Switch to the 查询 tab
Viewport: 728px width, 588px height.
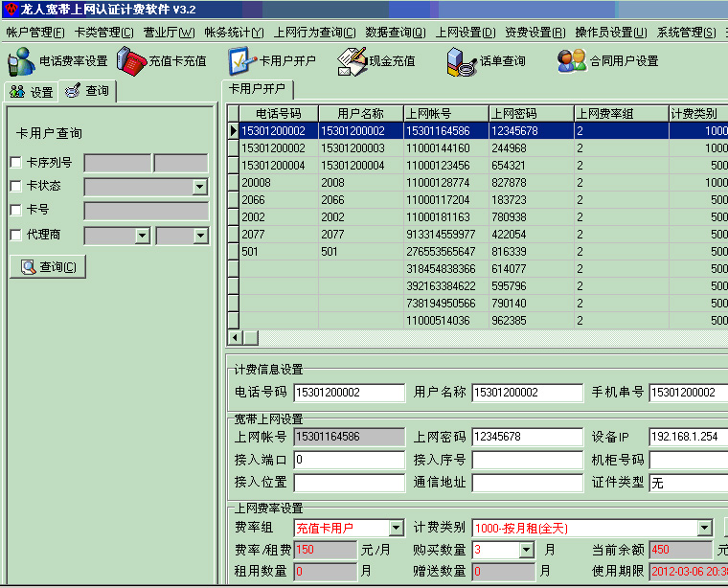click(87, 91)
